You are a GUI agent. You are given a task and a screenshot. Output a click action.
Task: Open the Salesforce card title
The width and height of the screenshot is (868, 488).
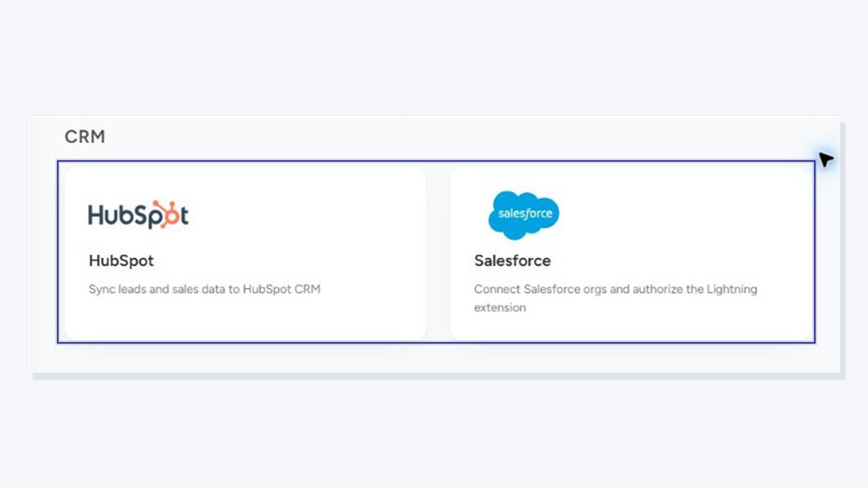click(x=512, y=261)
